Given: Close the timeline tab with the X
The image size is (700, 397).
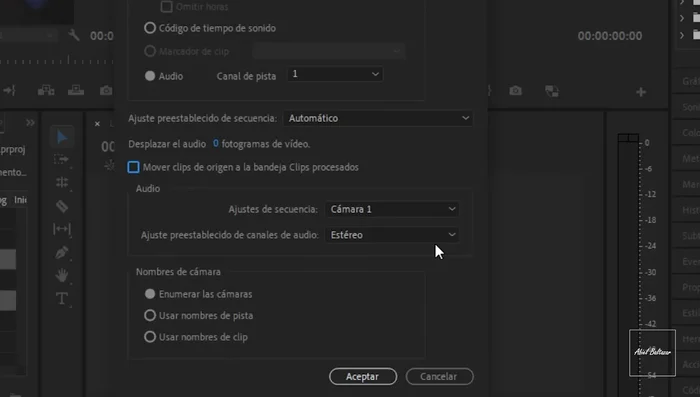Looking at the screenshot, I should [x=97, y=124].
